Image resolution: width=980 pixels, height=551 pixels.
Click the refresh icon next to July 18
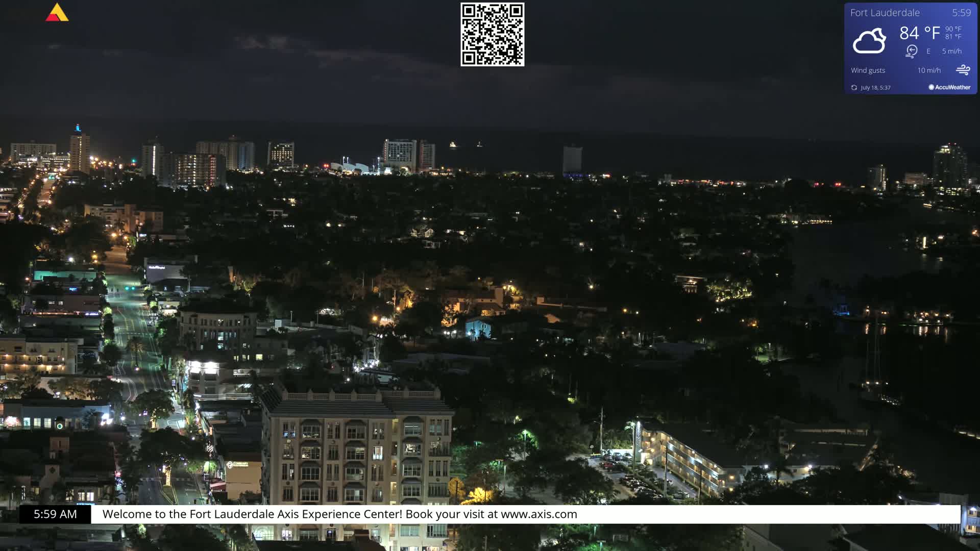click(x=853, y=87)
